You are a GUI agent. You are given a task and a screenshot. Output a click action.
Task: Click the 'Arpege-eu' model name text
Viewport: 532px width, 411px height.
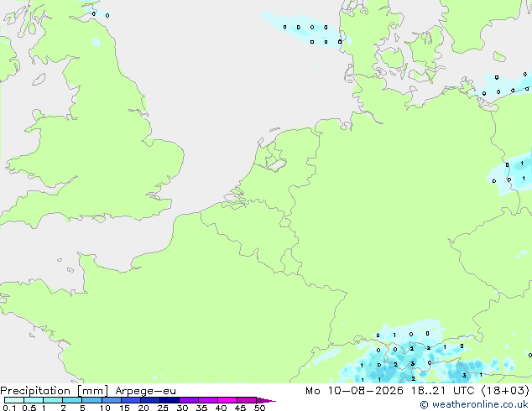(145, 391)
